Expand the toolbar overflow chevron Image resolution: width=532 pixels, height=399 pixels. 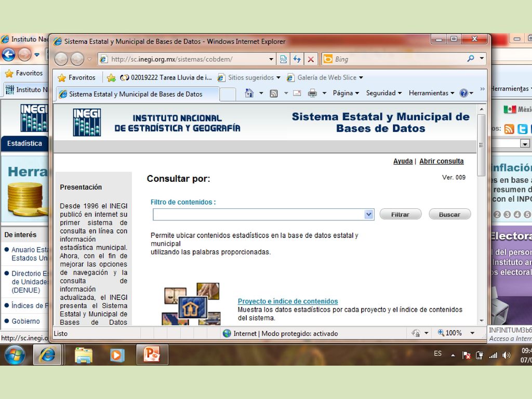pos(483,89)
